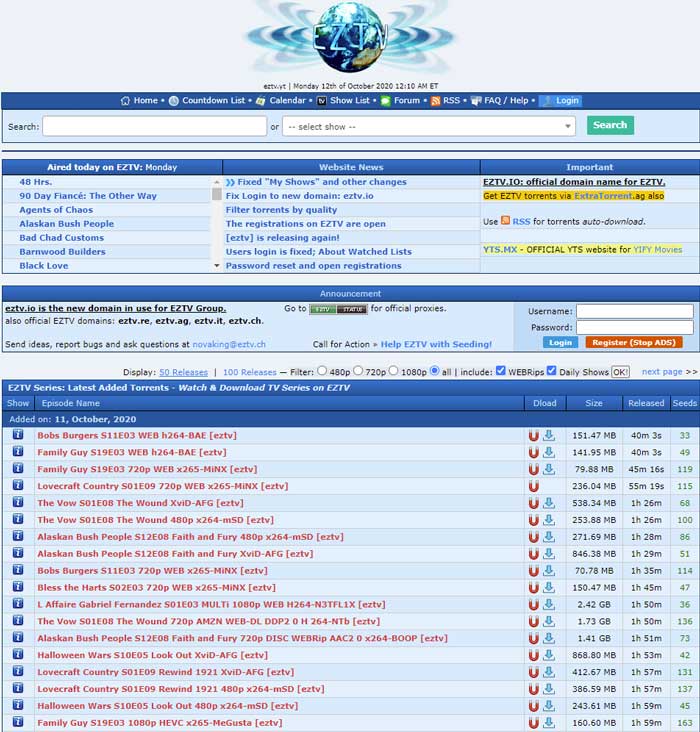The height and width of the screenshot is (732, 700).
Task: Display 50 Releases
Action: tap(184, 372)
